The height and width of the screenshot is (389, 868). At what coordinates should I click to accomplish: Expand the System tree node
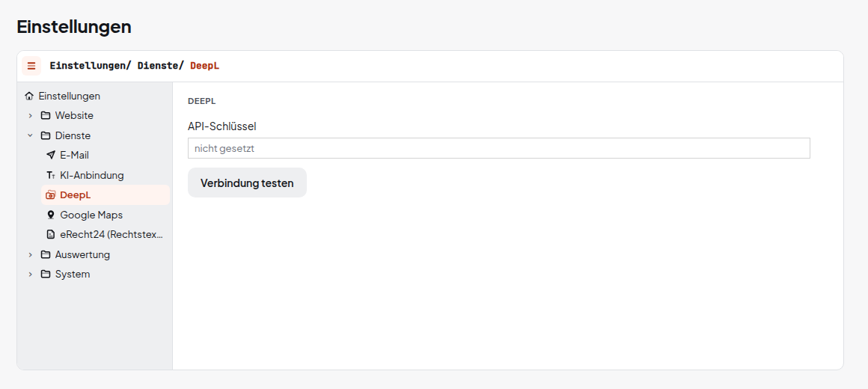coord(31,275)
